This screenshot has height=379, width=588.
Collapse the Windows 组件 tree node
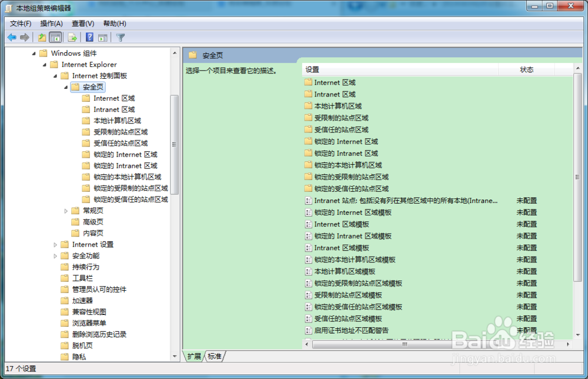34,54
